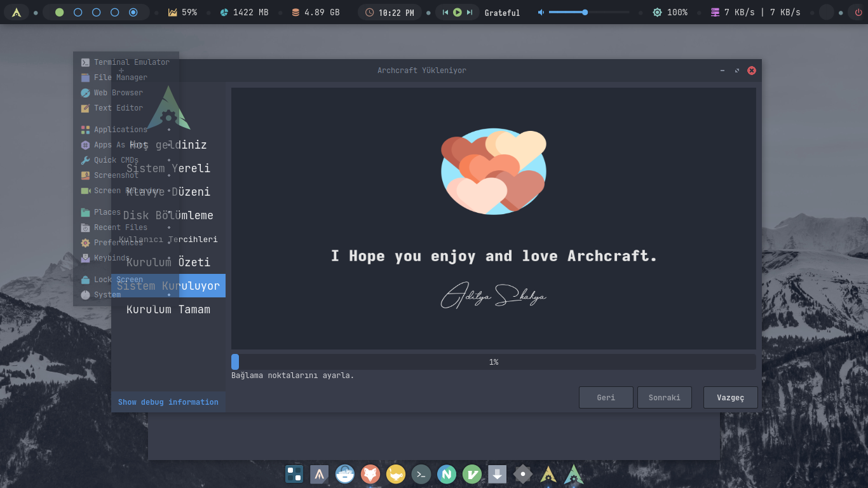Click the highlighted Sistem Kuruluyor step

point(168,286)
